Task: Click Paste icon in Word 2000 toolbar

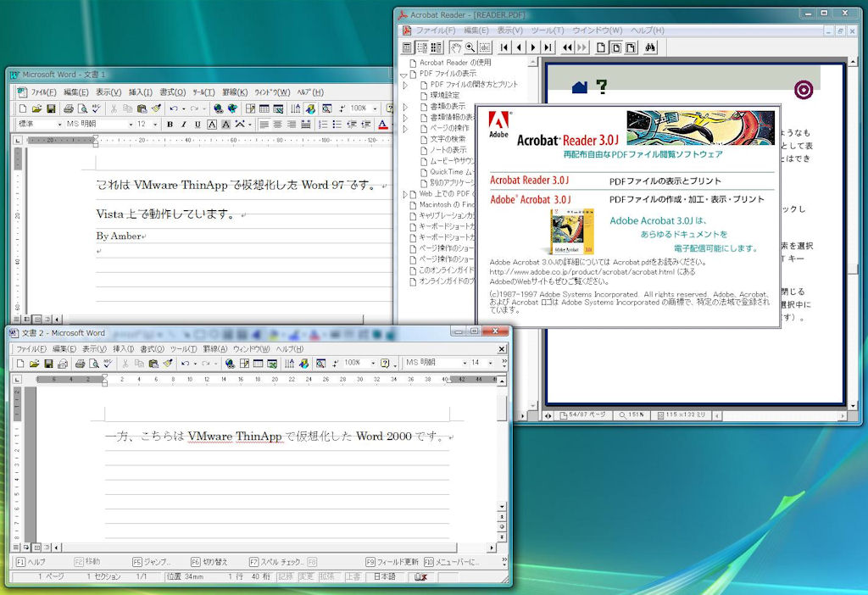Action: 154,364
